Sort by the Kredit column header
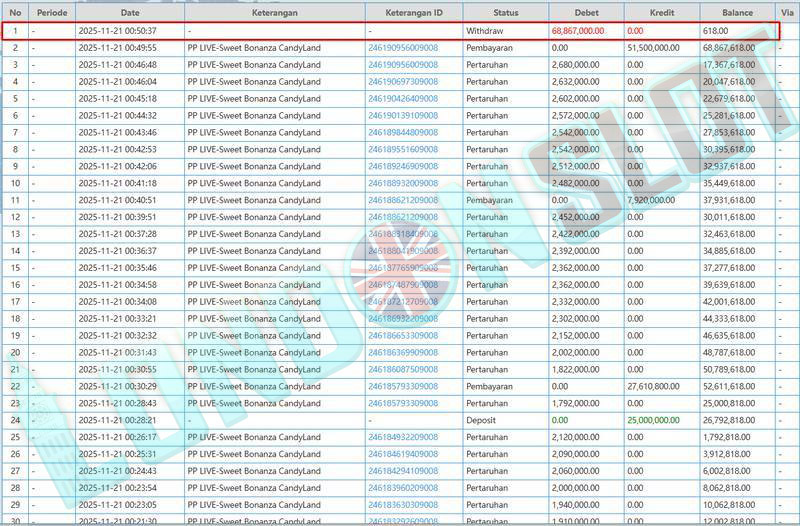The width and height of the screenshot is (800, 526). [x=661, y=13]
